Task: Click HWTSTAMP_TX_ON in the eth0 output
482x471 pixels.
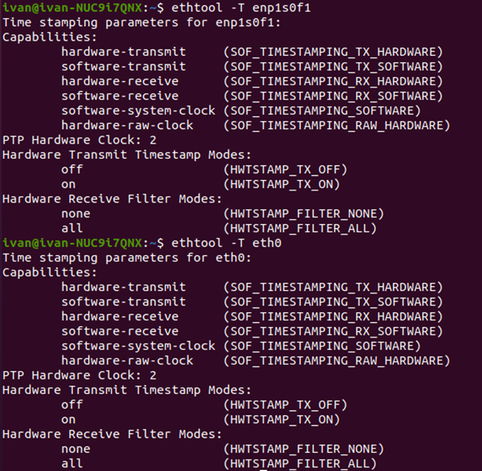Action: coord(282,419)
